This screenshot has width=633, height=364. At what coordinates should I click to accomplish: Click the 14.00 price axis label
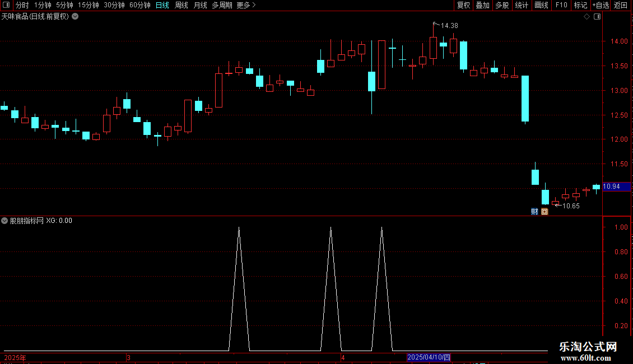619,41
